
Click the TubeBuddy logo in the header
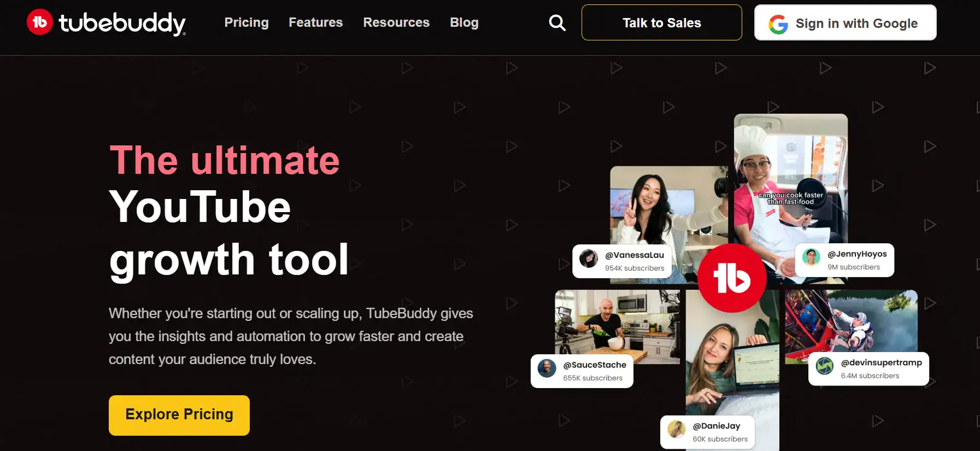coord(106,23)
